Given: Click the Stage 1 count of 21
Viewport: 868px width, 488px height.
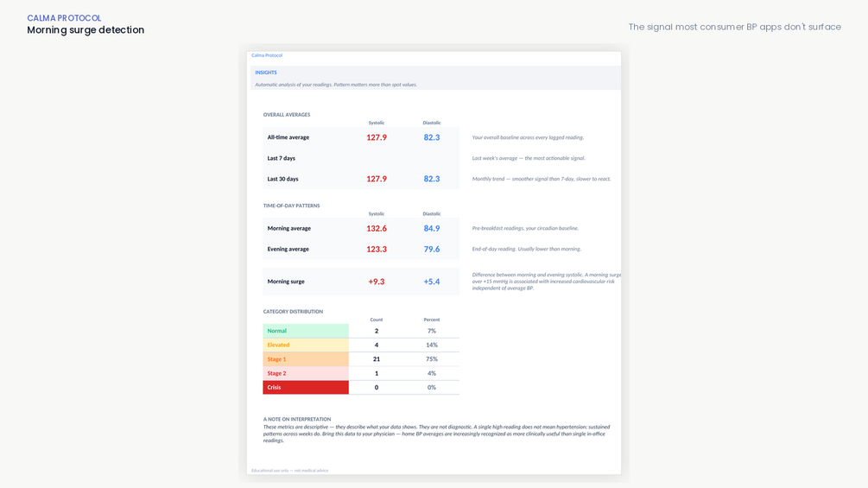Looking at the screenshot, I should (377, 359).
